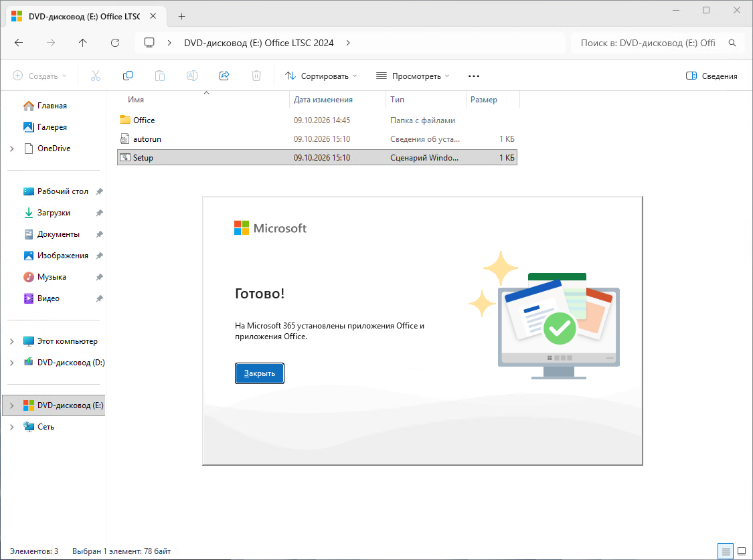Click the Share icon in toolbar
This screenshot has width=753, height=560.
click(224, 76)
